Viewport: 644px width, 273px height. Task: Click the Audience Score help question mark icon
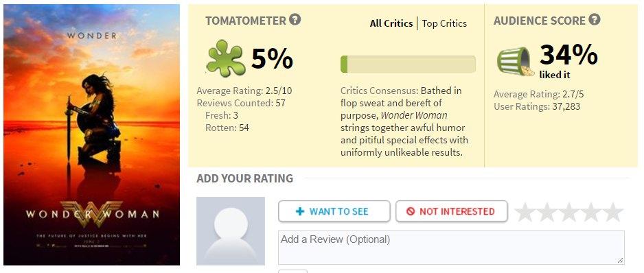(595, 19)
